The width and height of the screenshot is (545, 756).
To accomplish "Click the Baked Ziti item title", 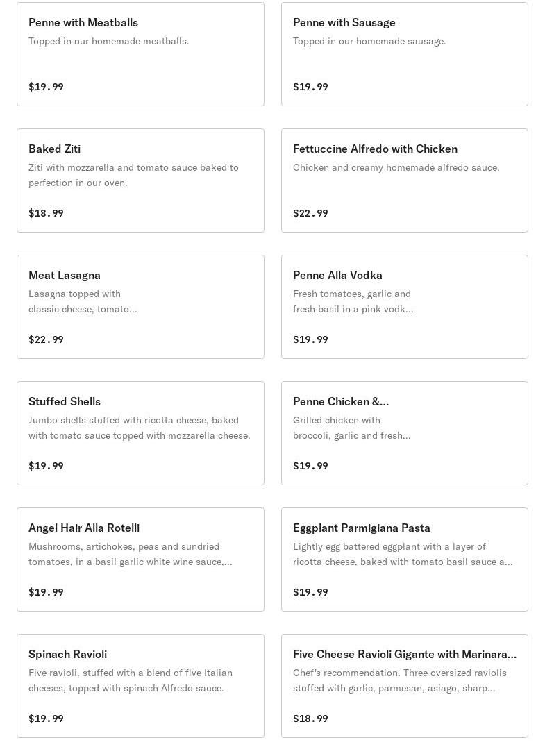I will point(55,149).
